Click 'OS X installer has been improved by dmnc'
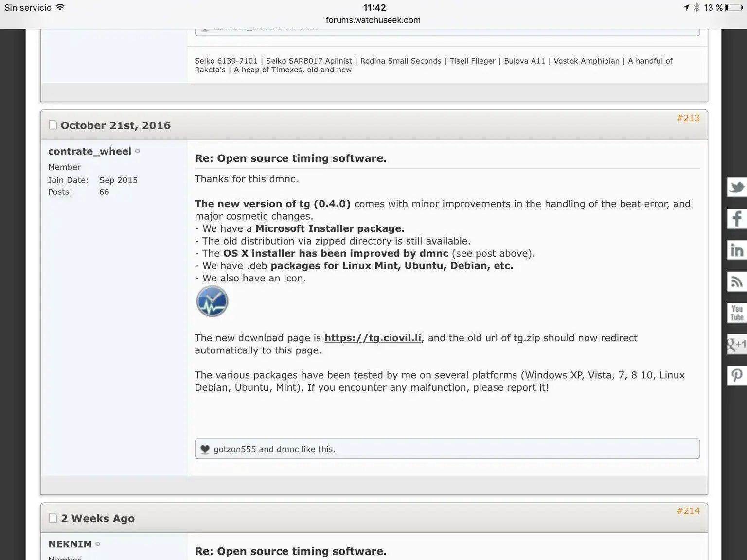The height and width of the screenshot is (560, 747). tap(336, 253)
